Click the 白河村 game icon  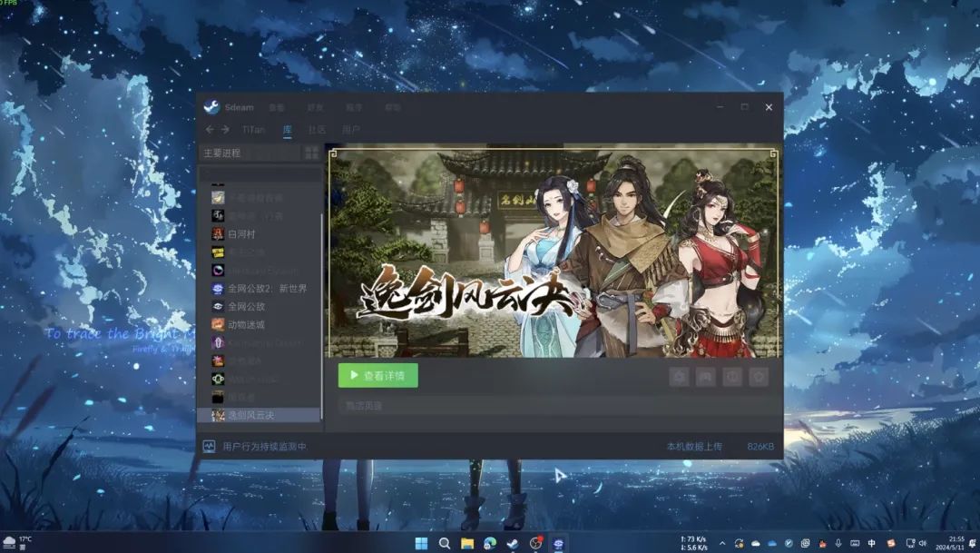click(218, 233)
